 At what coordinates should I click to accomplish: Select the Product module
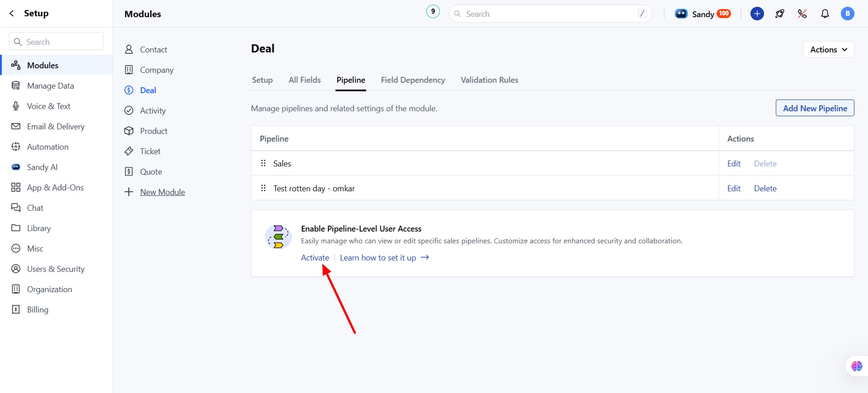click(x=154, y=131)
